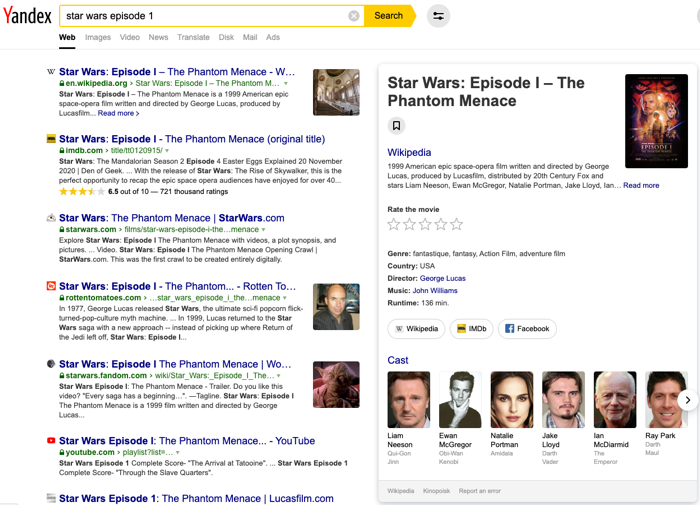Click the yellow Search button
Viewport: 700px width, 505px height.
click(388, 16)
